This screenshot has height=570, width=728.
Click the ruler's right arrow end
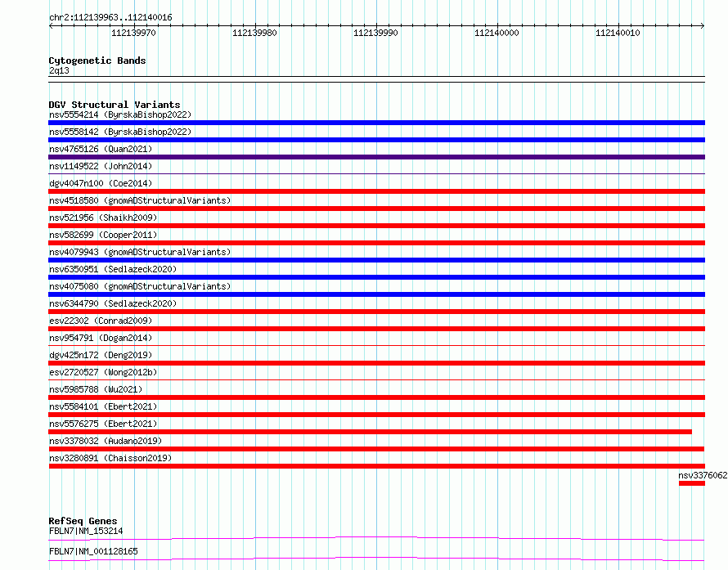tap(703, 26)
